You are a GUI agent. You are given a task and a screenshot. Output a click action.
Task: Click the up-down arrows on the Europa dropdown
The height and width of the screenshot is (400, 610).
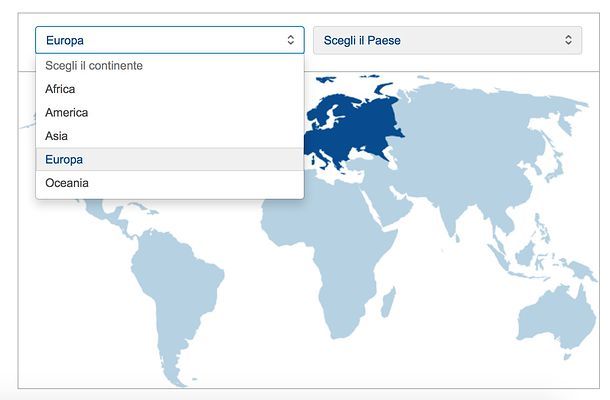click(x=291, y=40)
